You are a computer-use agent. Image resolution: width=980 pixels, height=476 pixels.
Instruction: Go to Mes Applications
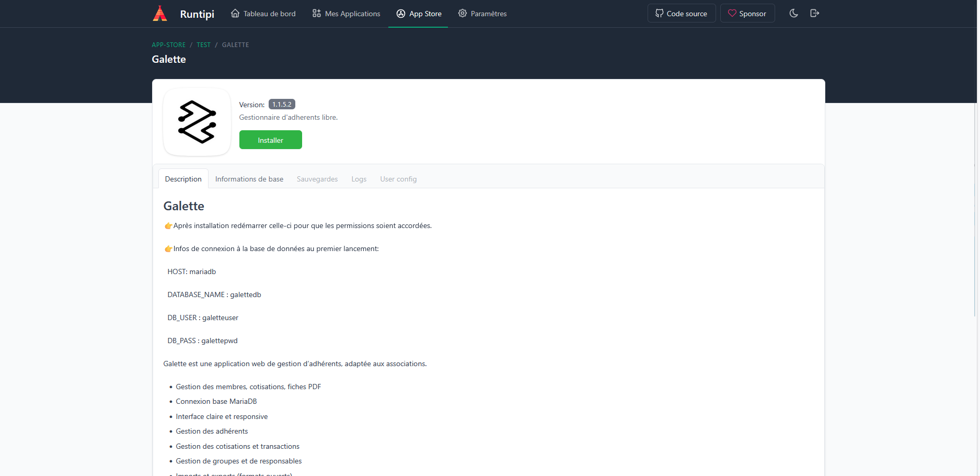click(346, 14)
